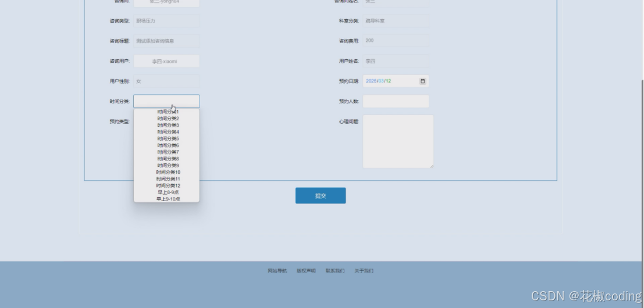Pick the 时间分类12 entry
Screen dimensions: 644x308
click(x=168, y=186)
